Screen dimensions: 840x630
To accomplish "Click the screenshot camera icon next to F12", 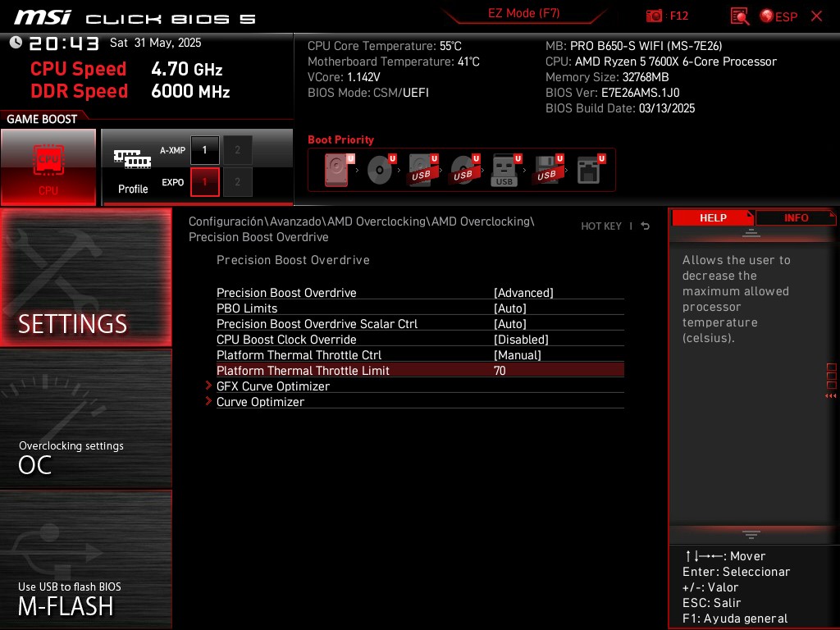I will [654, 16].
